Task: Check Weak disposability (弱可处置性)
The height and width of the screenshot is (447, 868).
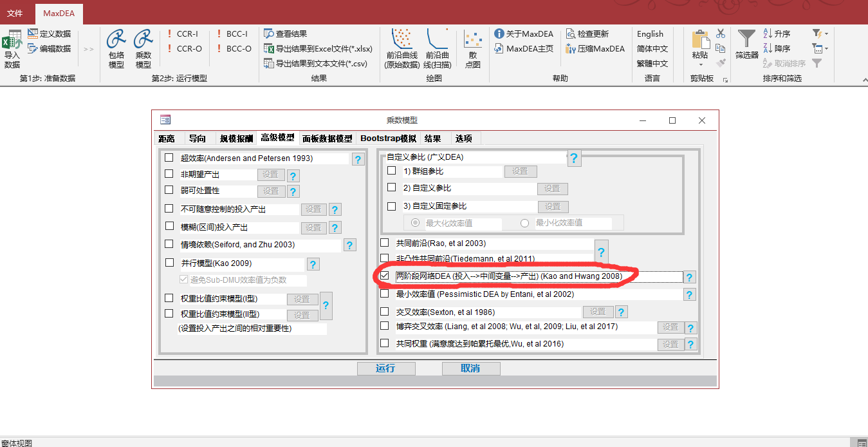Action: [169, 190]
